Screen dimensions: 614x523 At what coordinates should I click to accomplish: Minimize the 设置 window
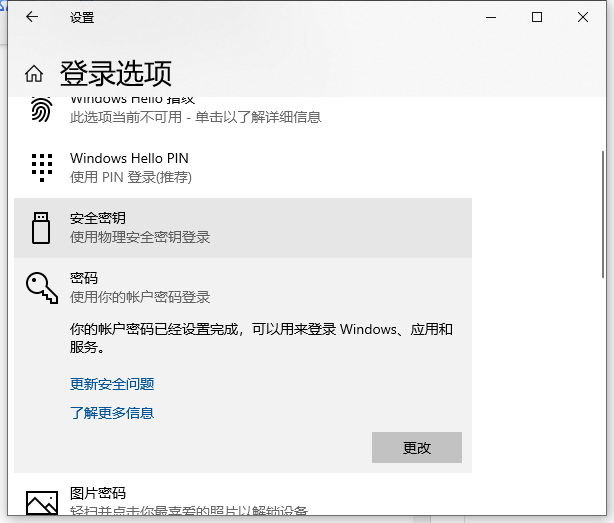(491, 17)
